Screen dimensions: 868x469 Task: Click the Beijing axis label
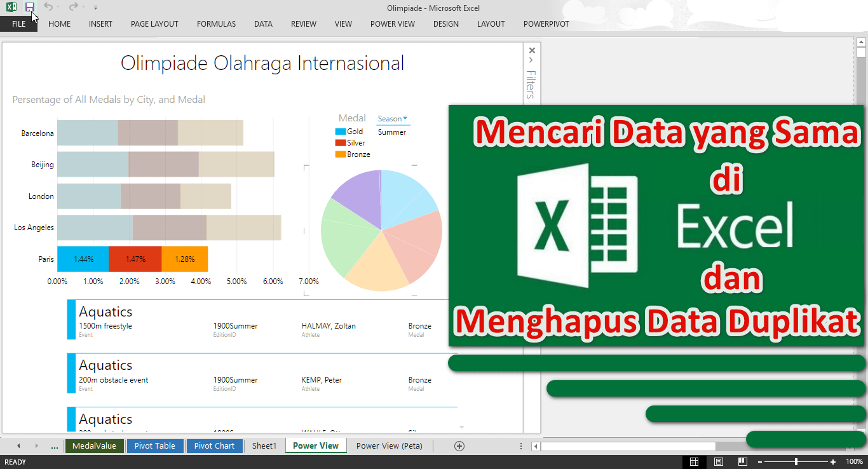pos(43,165)
